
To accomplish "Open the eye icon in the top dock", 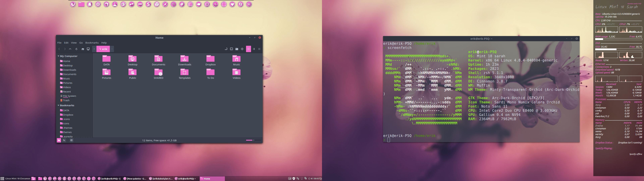I will coord(123,4).
